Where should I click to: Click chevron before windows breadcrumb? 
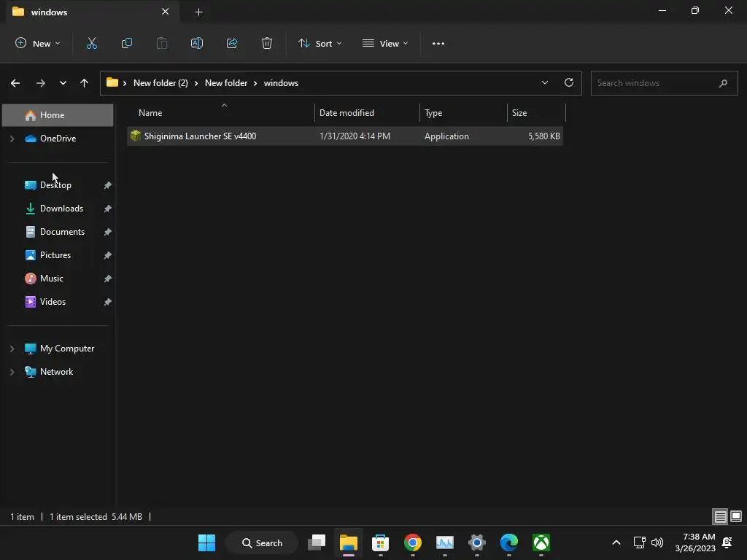click(255, 83)
